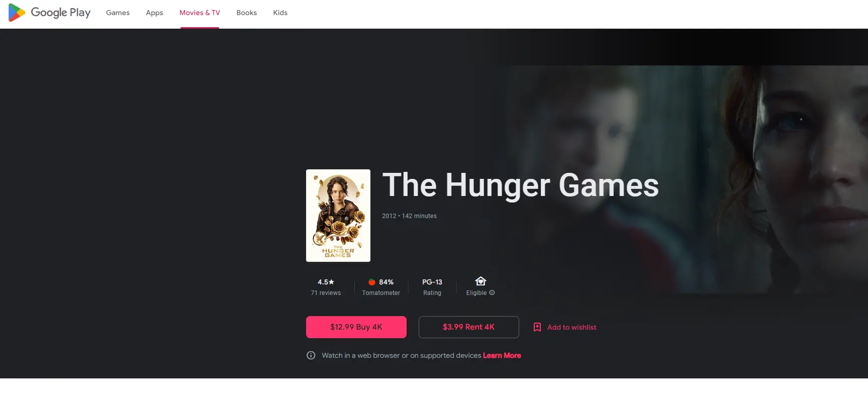The height and width of the screenshot is (399, 868).
Task: Click the family library Eligible house icon
Action: click(x=480, y=281)
